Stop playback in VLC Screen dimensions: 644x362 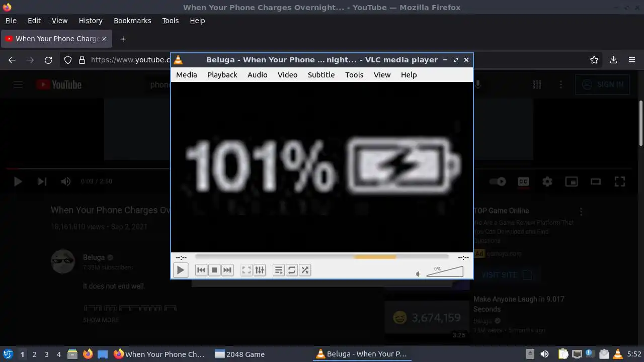coord(214,270)
